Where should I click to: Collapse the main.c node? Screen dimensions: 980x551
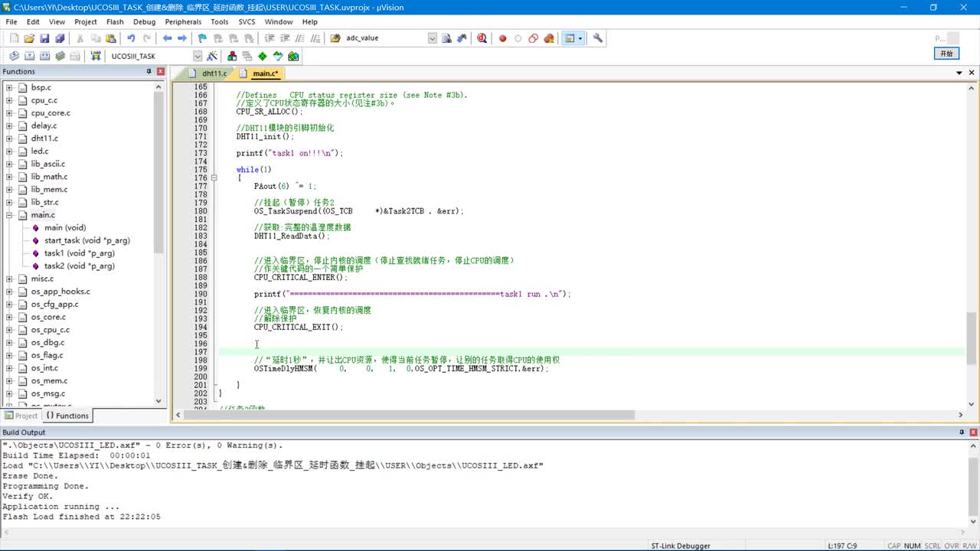click(x=9, y=215)
